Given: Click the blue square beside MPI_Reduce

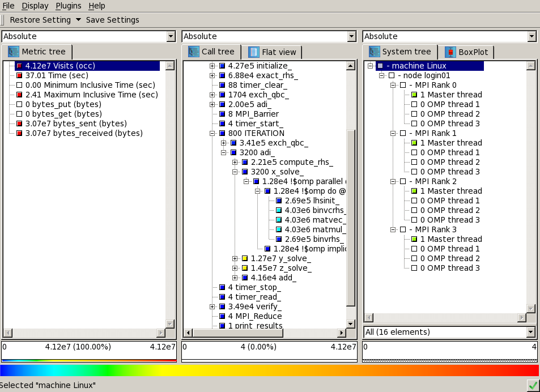Looking at the screenshot, I should [x=222, y=316].
